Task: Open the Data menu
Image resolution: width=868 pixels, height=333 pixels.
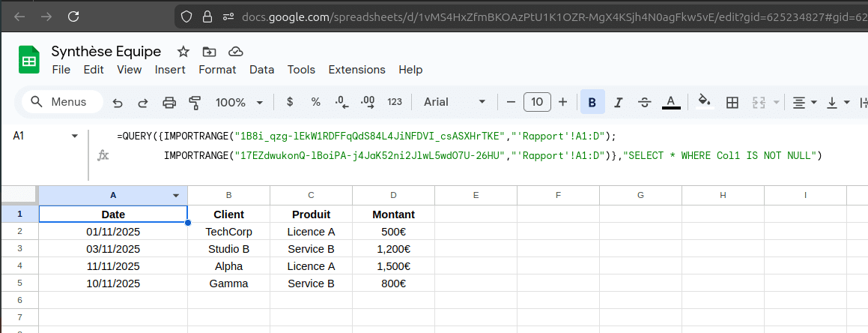Action: pyautogui.click(x=262, y=70)
